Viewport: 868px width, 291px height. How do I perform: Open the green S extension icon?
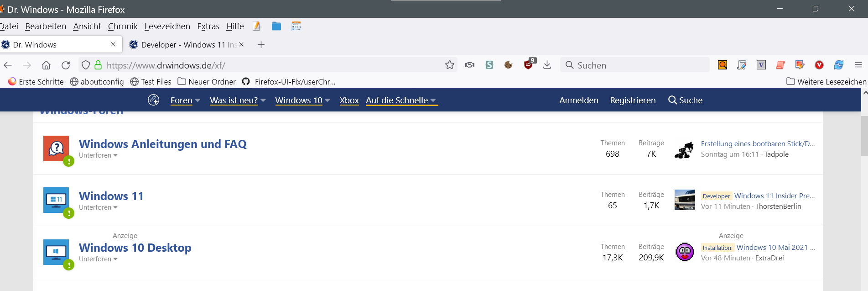[489, 65]
